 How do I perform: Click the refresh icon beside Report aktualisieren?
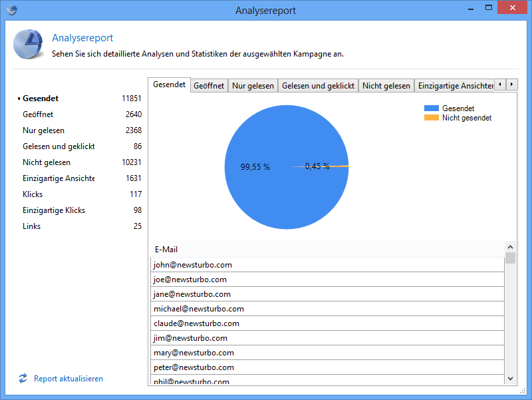[x=23, y=378]
